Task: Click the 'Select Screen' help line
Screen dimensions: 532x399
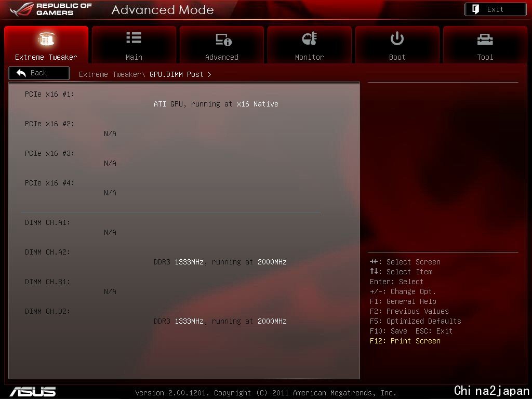Action: 405,262
